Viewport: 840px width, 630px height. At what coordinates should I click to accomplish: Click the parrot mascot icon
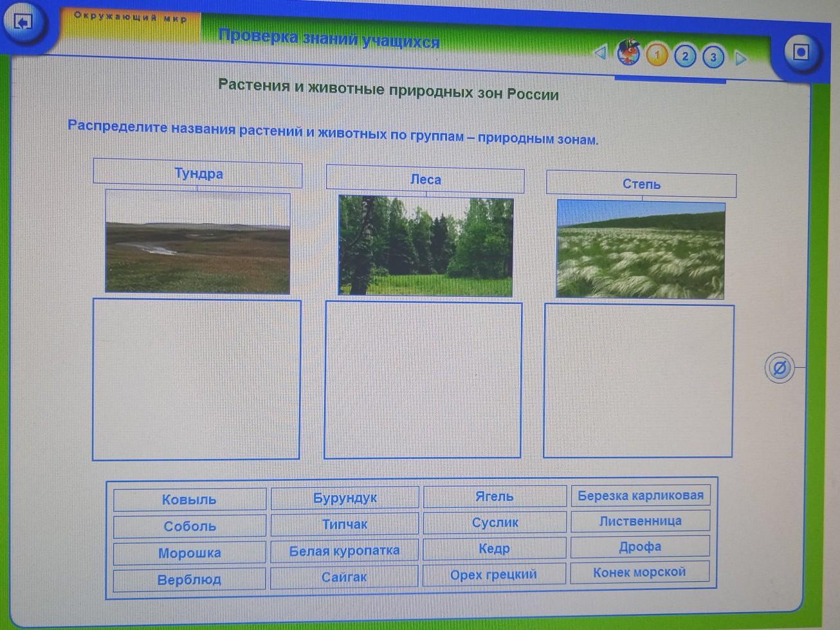click(x=628, y=52)
